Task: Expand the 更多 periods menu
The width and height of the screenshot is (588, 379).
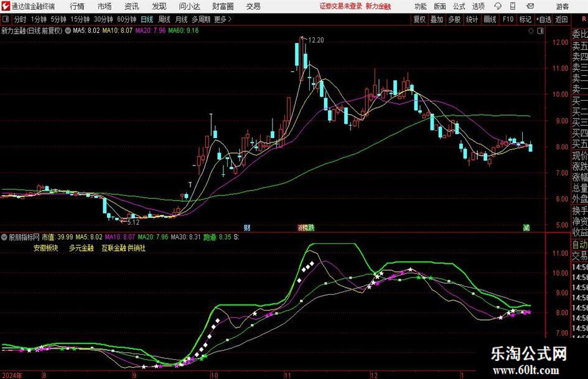Action: click(223, 19)
